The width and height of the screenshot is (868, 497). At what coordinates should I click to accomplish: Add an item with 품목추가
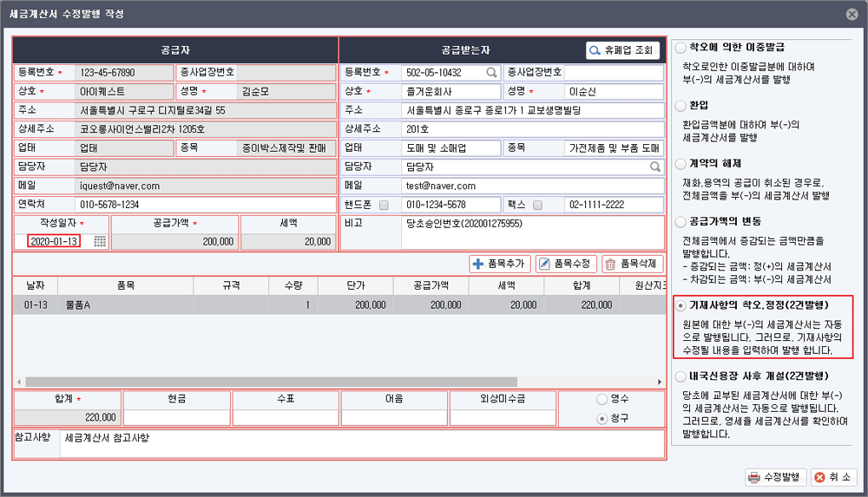click(x=500, y=264)
